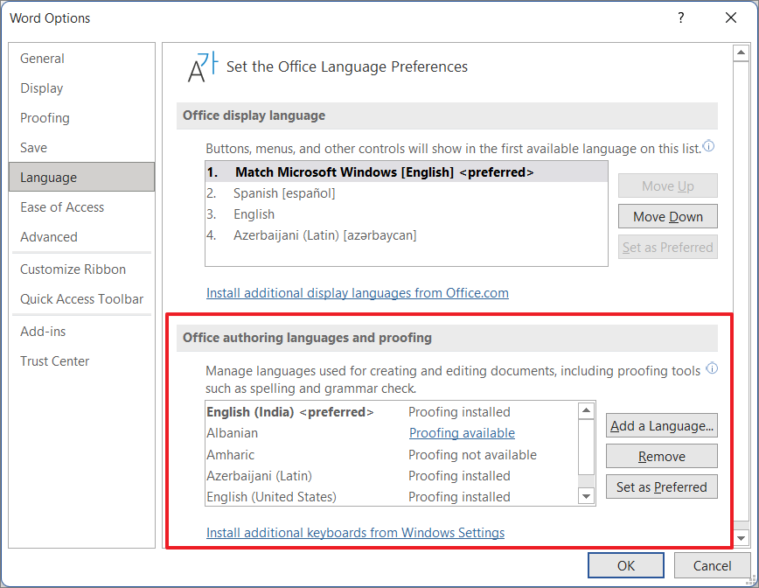
Task: Select English (India) authoring language
Action: [x=392, y=412]
